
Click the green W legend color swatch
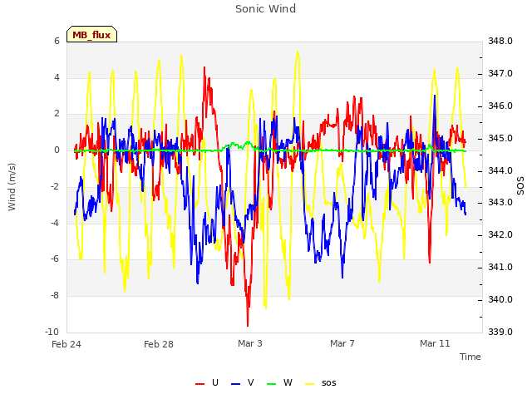272,384
